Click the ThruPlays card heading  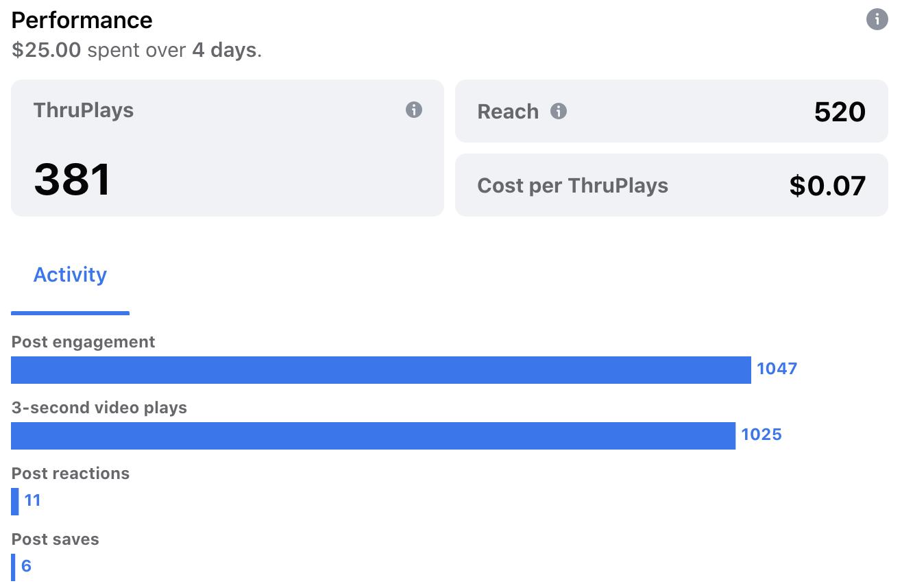(84, 110)
